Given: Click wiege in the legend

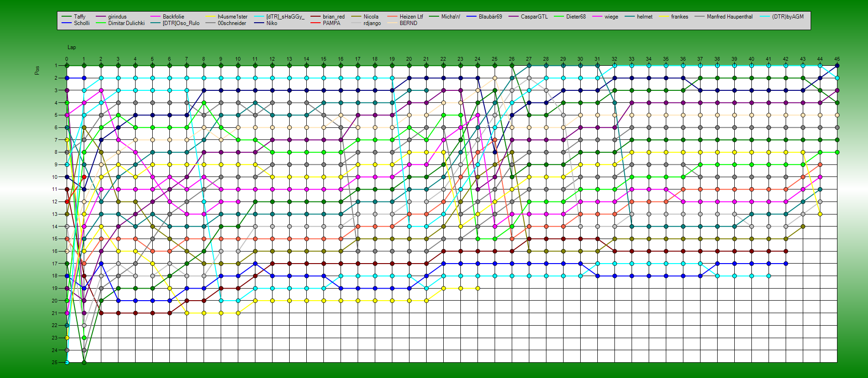Looking at the screenshot, I should pyautogui.click(x=611, y=17).
